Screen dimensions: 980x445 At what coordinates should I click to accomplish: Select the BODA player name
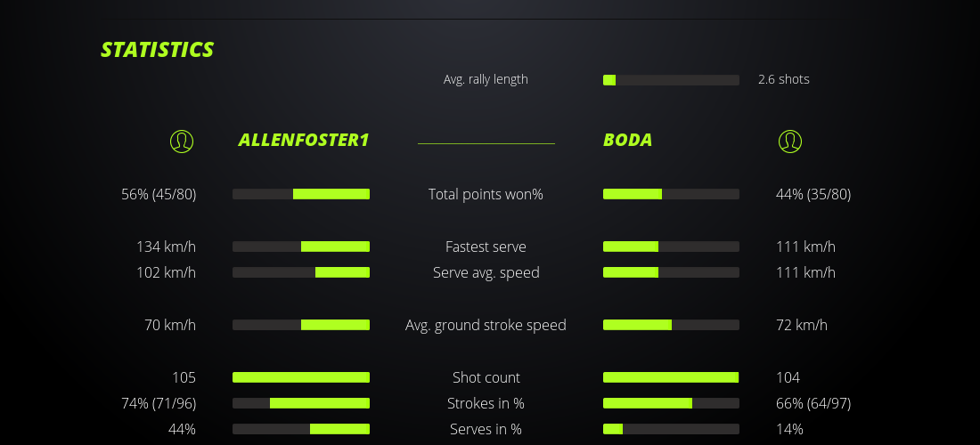point(627,140)
